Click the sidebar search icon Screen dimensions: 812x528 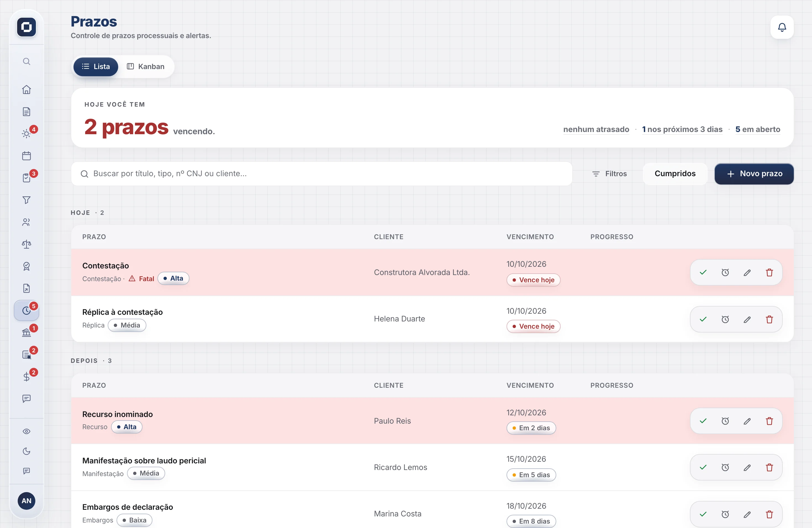coord(27,61)
